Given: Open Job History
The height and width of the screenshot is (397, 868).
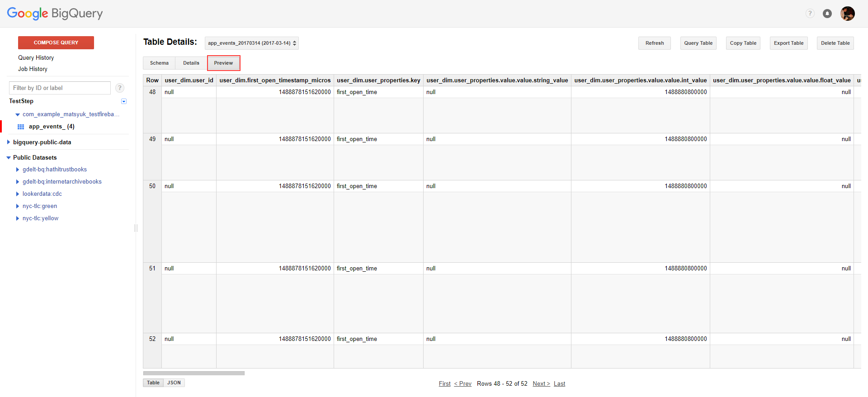Looking at the screenshot, I should pos(33,69).
